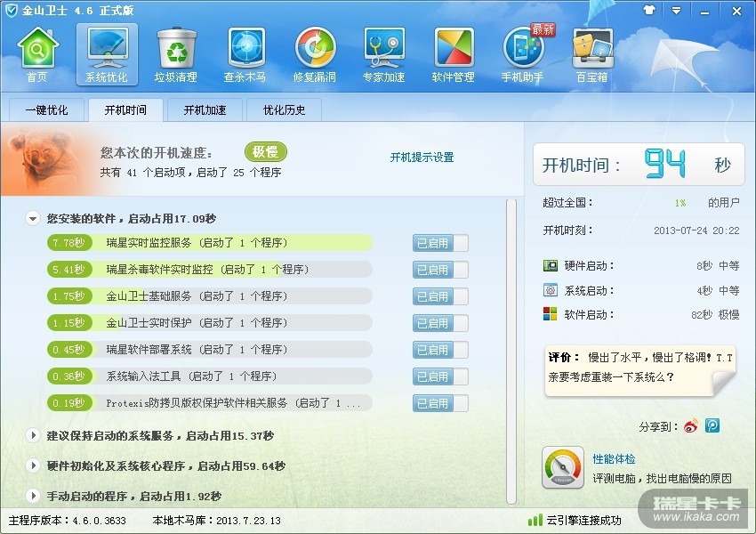756x534 pixels.
Task: Open the title bar dropdown menu icon
Action: pos(677,10)
